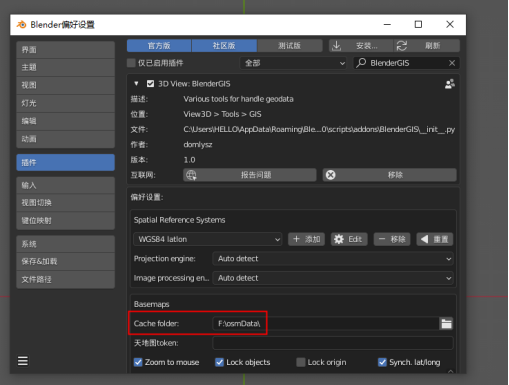The width and height of the screenshot is (509, 385).
Task: Click the View3D > Tools > GIS location text
Action: tap(222, 114)
